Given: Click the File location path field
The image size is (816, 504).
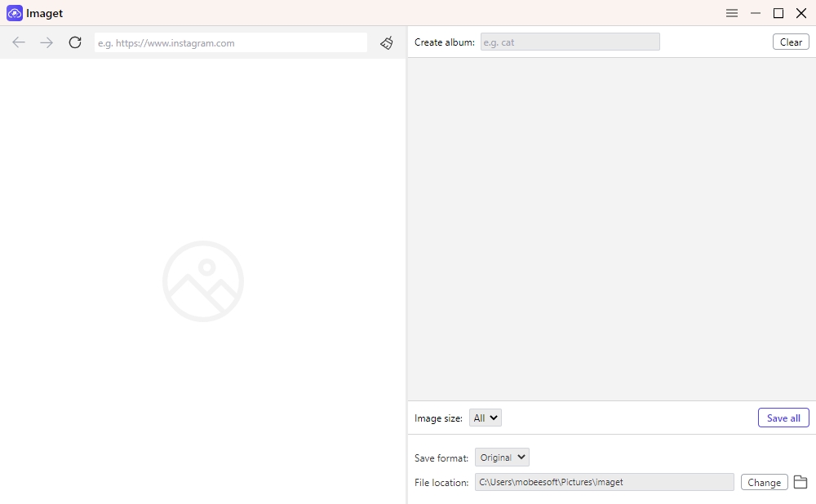Looking at the screenshot, I should tap(604, 482).
